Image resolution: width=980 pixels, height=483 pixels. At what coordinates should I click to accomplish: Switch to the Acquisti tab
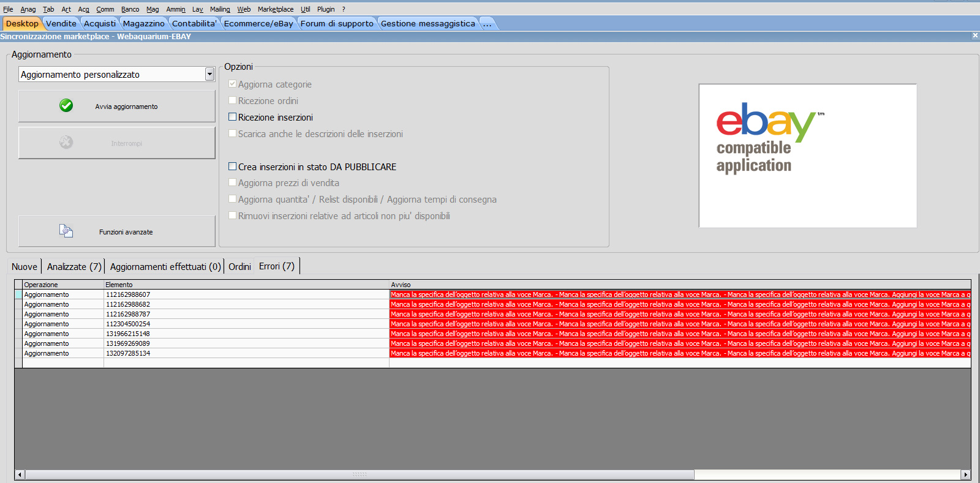click(100, 23)
